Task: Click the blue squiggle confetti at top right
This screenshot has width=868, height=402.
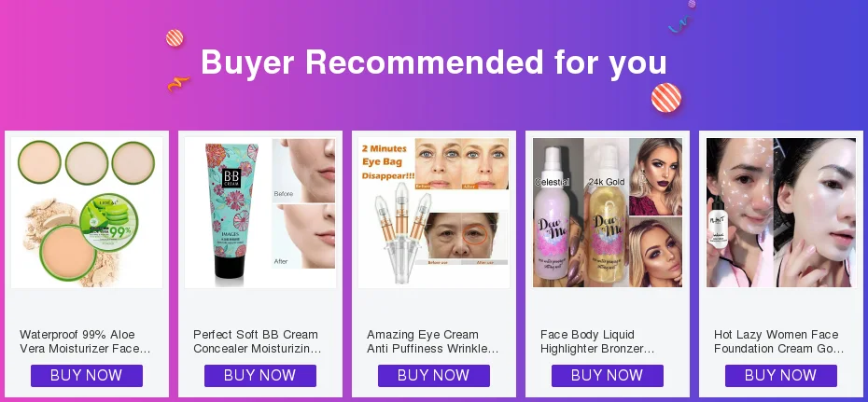Action: coord(679,23)
